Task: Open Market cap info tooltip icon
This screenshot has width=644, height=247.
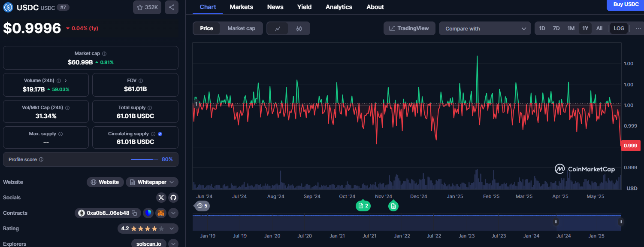Action: pos(104,54)
